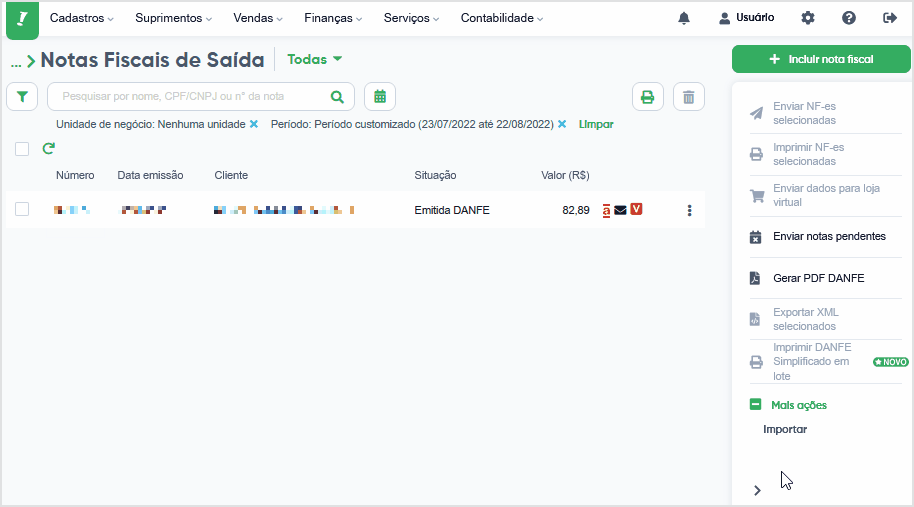The width and height of the screenshot is (914, 507).
Task: Remove the Unidade de negócio filter
Action: click(254, 124)
